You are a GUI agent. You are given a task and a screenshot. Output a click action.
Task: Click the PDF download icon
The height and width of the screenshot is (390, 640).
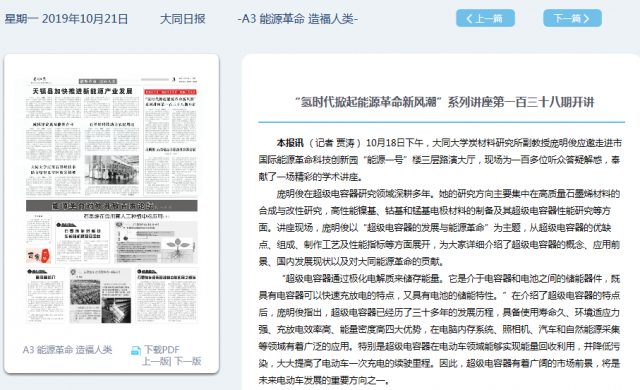coord(136,350)
